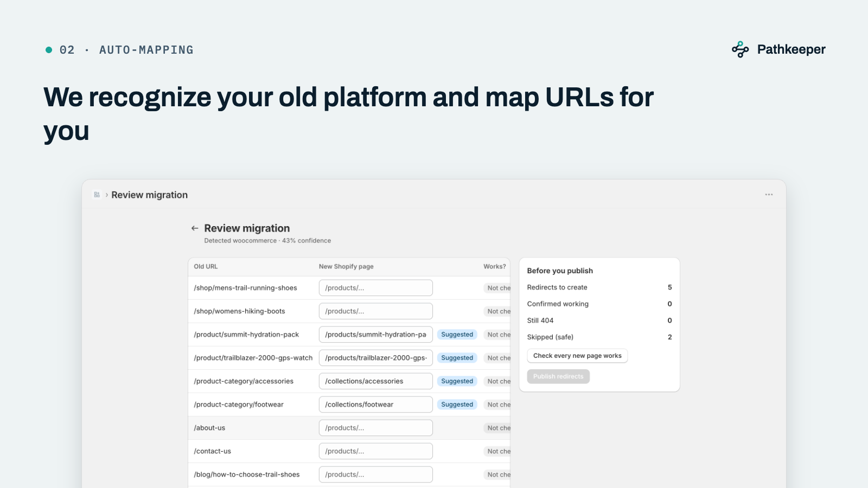The height and width of the screenshot is (488, 868).
Task: Click Not checked status for /contact-us
Action: coord(497,451)
